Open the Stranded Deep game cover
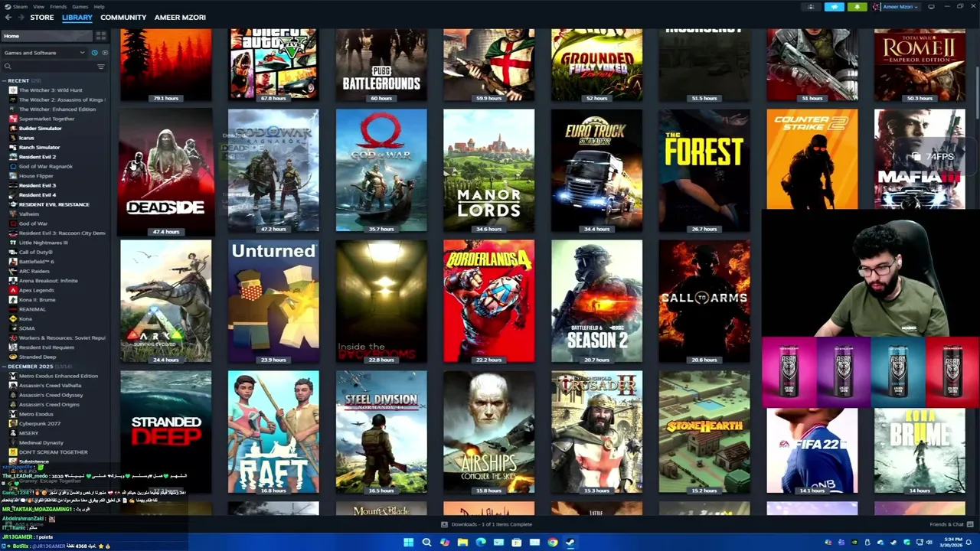Viewport: 980px width, 551px height. pyautogui.click(x=166, y=432)
